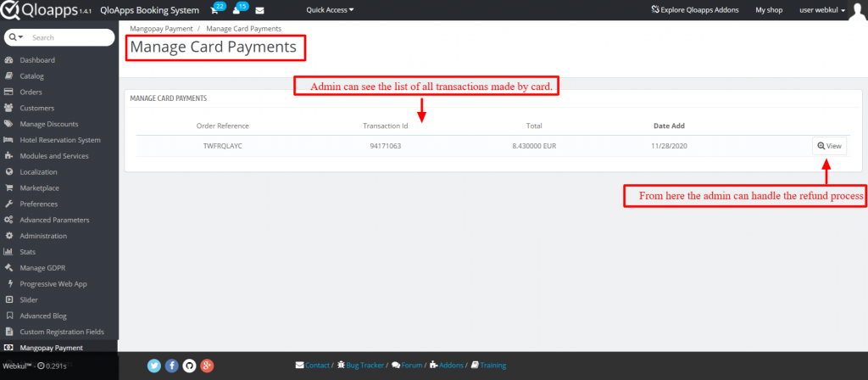Open the Marketplace menu item
This screenshot has height=380, width=868.
coord(39,187)
